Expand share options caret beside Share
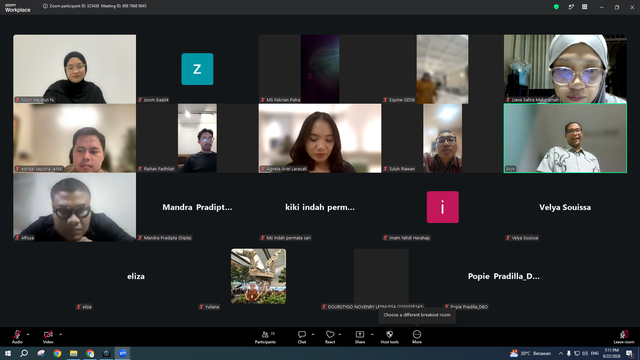This screenshot has width=640, height=360. click(372, 334)
